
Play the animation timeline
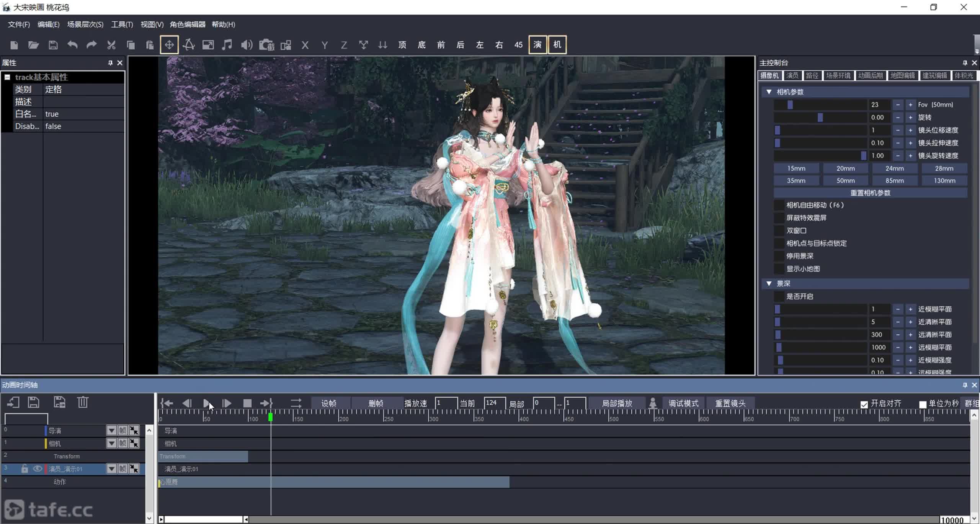point(207,403)
